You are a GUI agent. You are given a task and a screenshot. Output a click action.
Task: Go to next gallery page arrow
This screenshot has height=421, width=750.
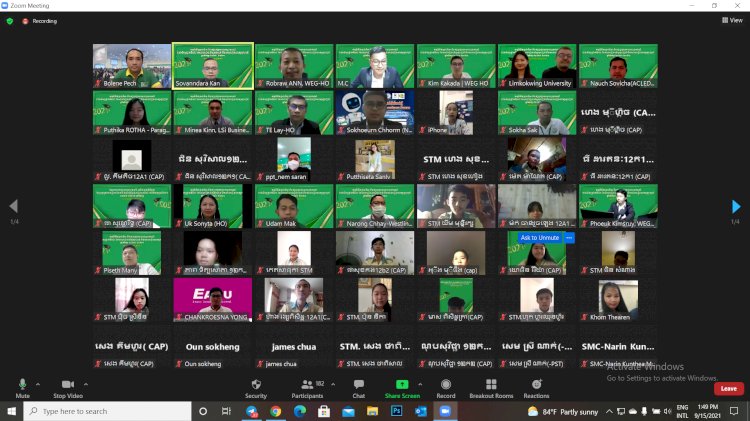tap(736, 206)
